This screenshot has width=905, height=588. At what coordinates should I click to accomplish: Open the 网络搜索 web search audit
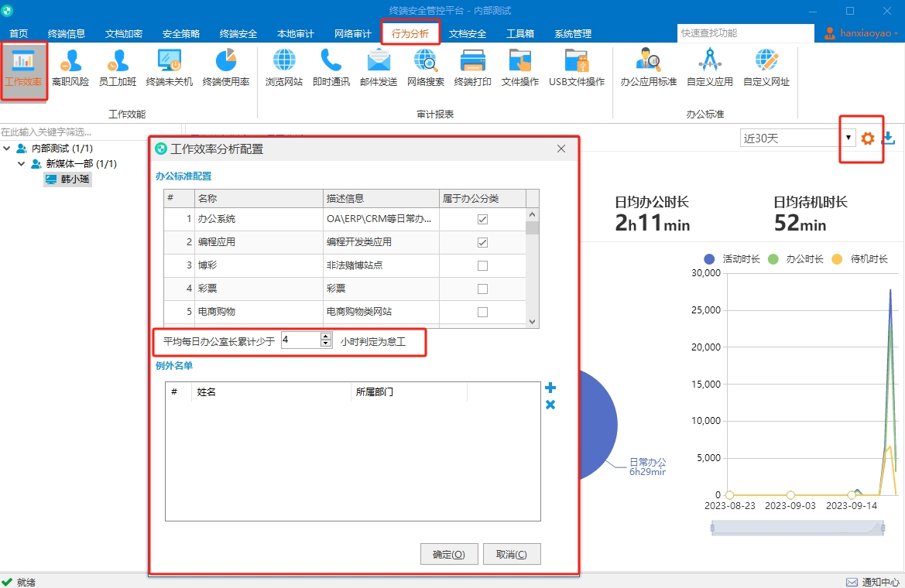coord(425,69)
